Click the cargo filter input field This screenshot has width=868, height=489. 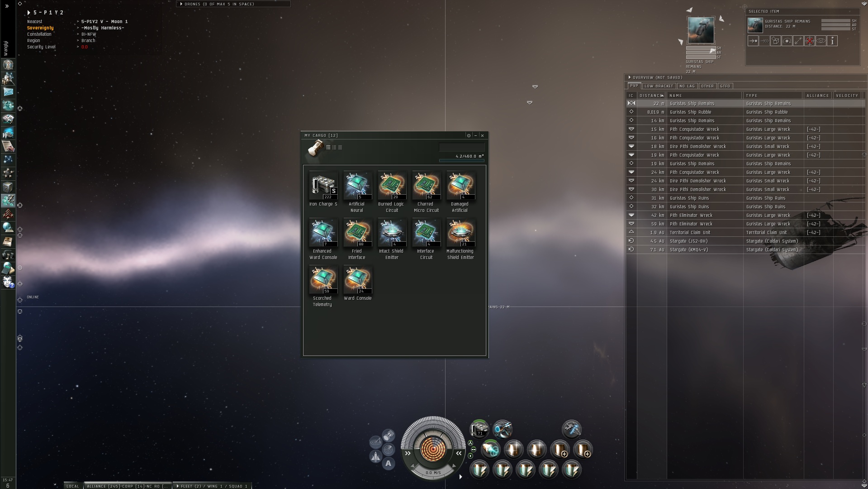pyautogui.click(x=461, y=147)
